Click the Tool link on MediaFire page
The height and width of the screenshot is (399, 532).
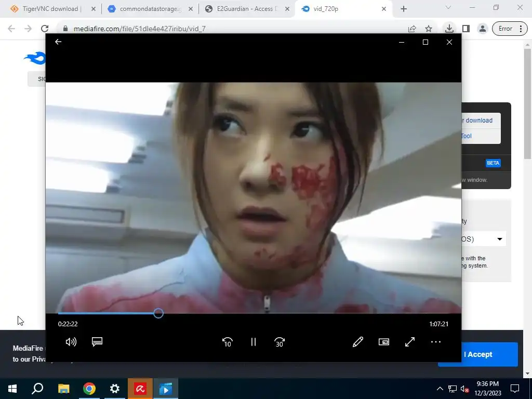(466, 136)
